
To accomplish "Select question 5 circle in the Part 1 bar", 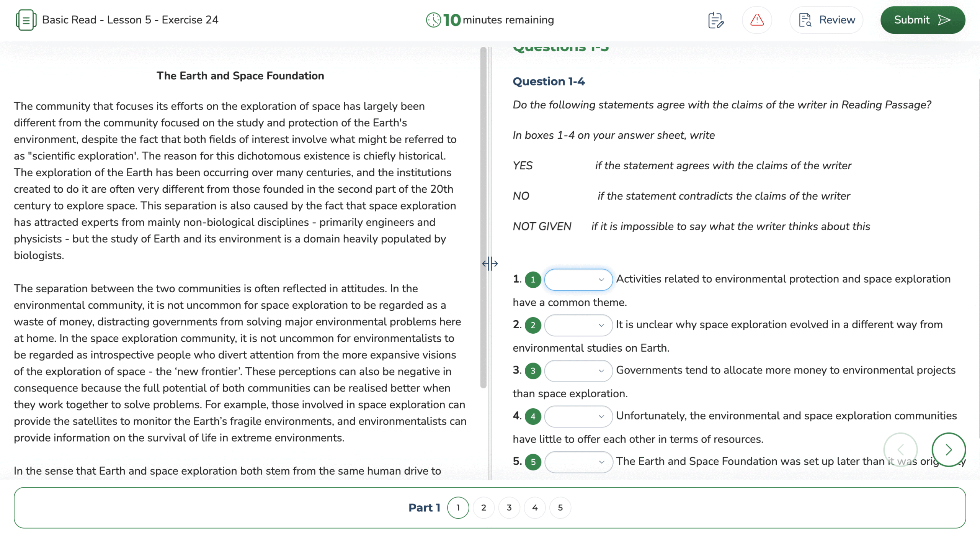I will click(560, 508).
